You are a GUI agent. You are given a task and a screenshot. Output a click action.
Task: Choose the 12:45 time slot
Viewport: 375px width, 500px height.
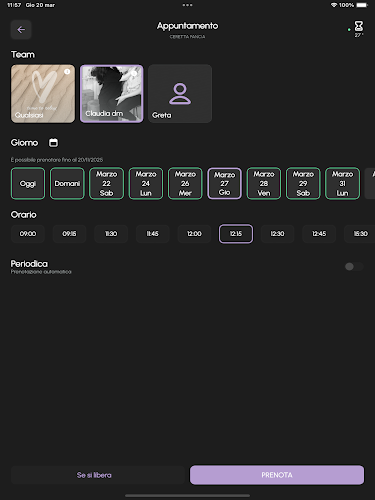319,234
